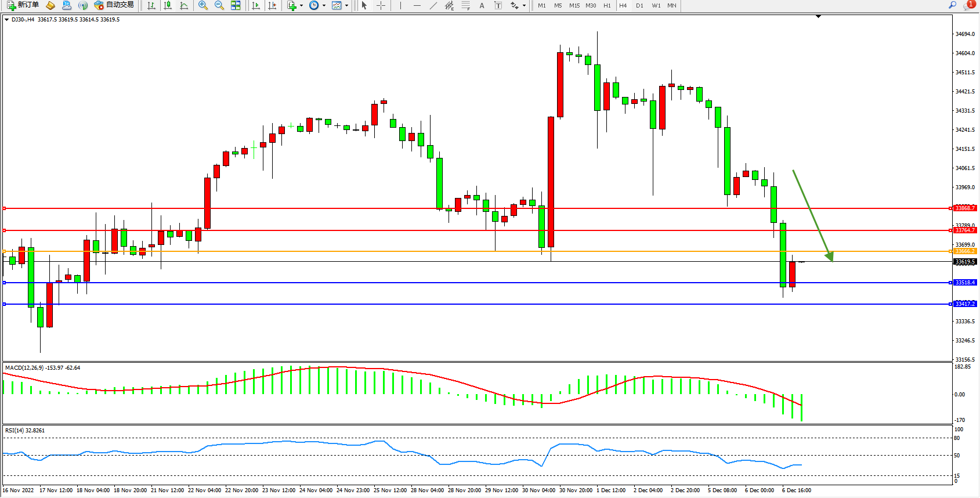Viewport: 980px width, 498px height.
Task: Switch to the D1 timeframe
Action: tap(639, 5)
